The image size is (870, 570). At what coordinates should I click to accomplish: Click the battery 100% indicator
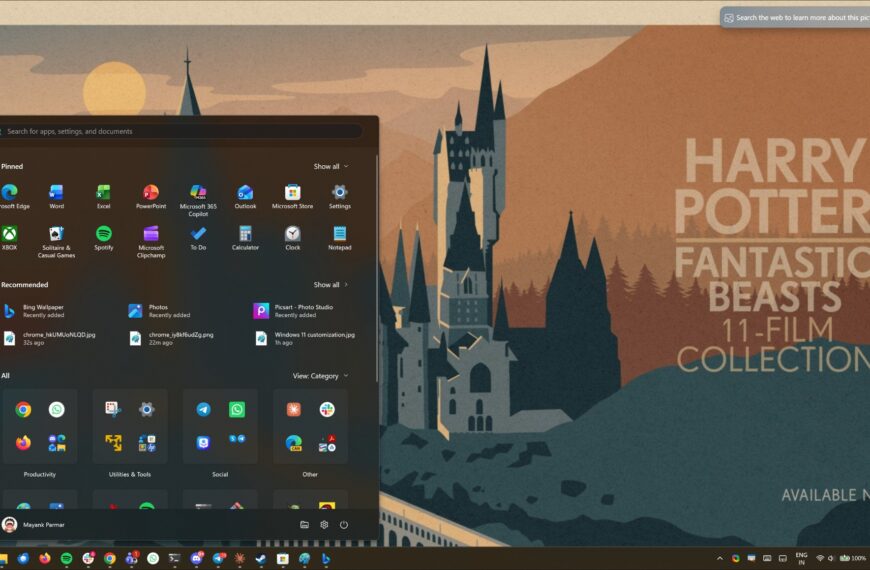tap(853, 558)
